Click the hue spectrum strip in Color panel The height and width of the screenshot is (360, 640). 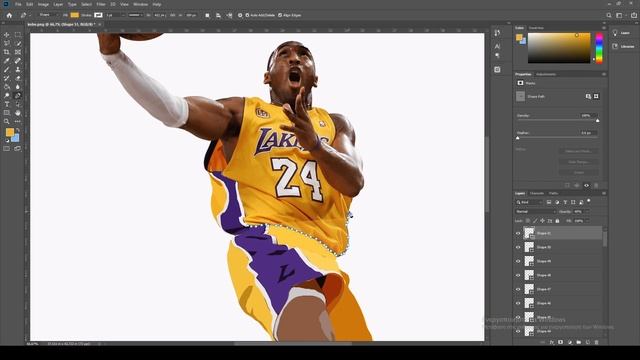(x=599, y=48)
